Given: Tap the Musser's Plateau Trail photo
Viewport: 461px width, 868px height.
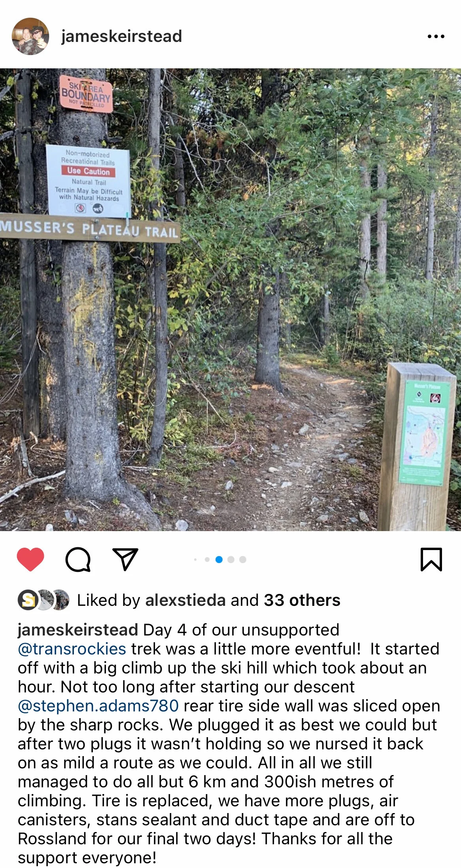Looking at the screenshot, I should (230, 299).
